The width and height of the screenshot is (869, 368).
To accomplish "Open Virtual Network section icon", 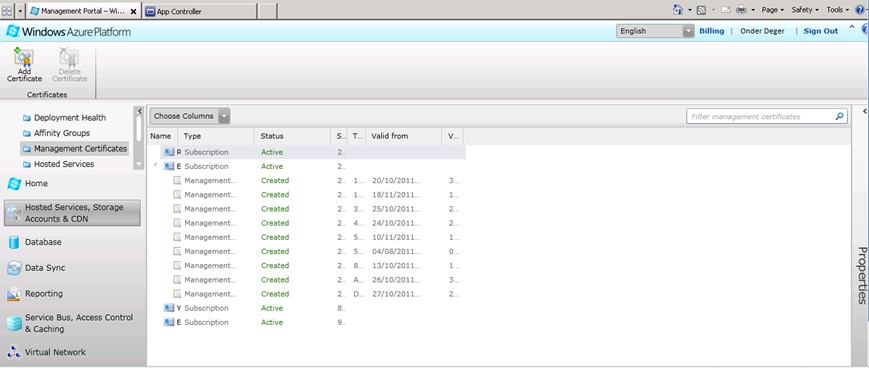I will point(14,352).
